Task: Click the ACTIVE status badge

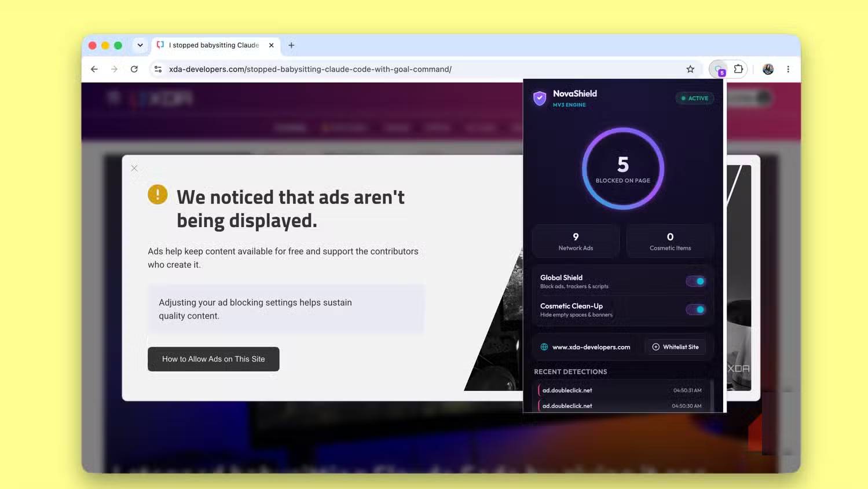Action: coord(695,98)
